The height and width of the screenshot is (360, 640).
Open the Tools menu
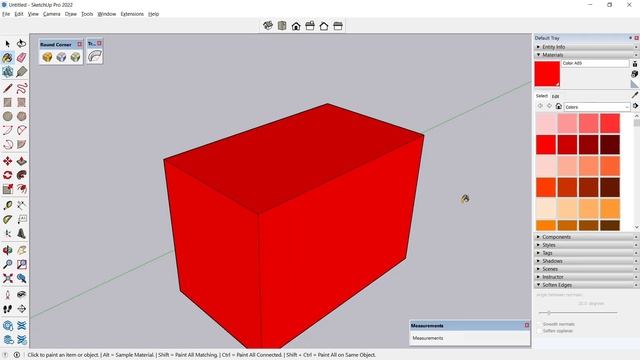click(x=87, y=14)
